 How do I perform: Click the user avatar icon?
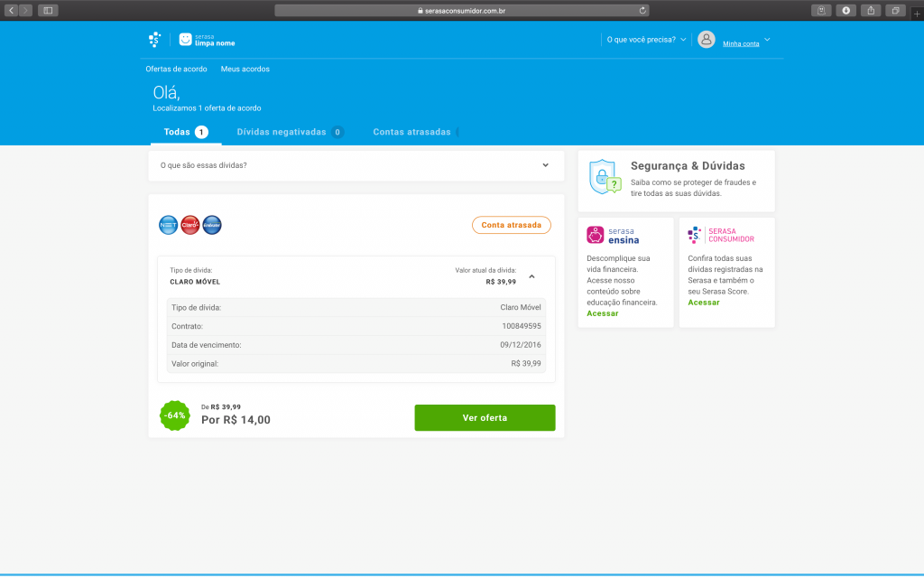click(706, 40)
